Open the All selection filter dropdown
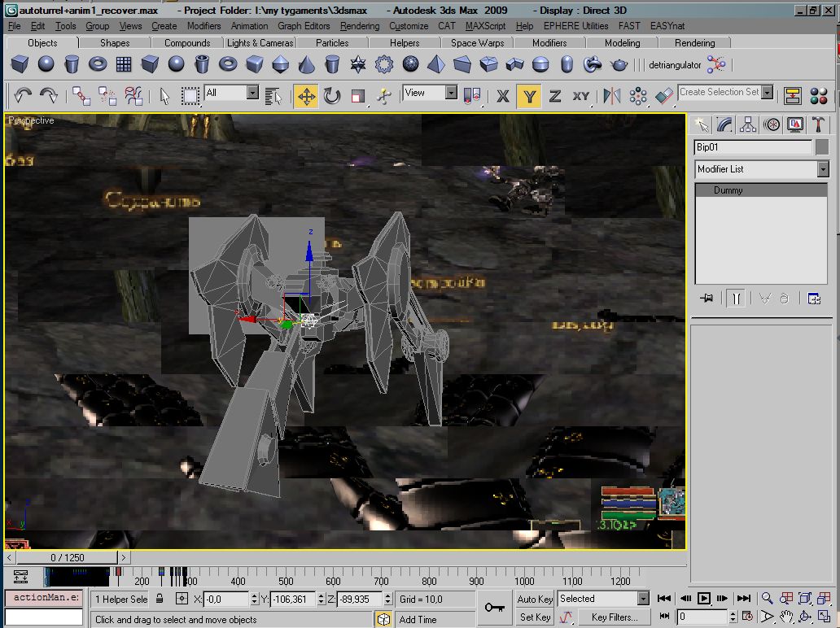This screenshot has height=628, width=840. (x=252, y=93)
